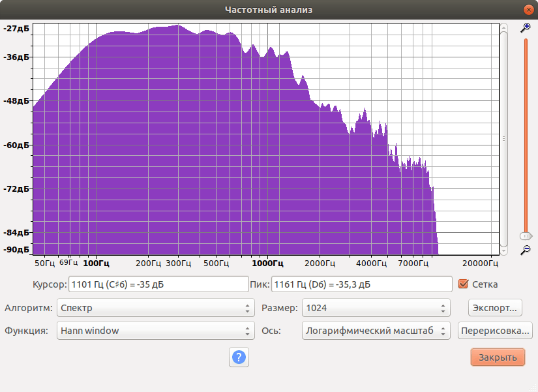The width and height of the screenshot is (538, 392).
Task: Click the orange vertical zoom slider handle
Action: click(x=526, y=236)
